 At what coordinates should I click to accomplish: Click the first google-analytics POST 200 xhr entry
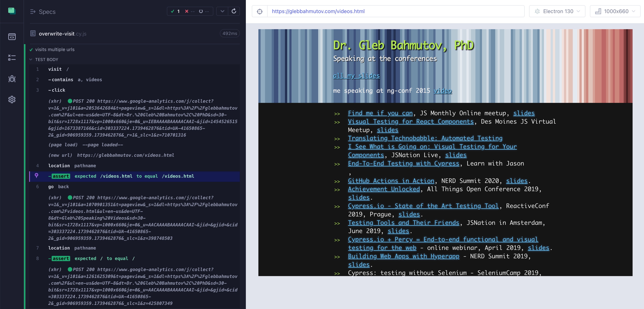(135, 118)
